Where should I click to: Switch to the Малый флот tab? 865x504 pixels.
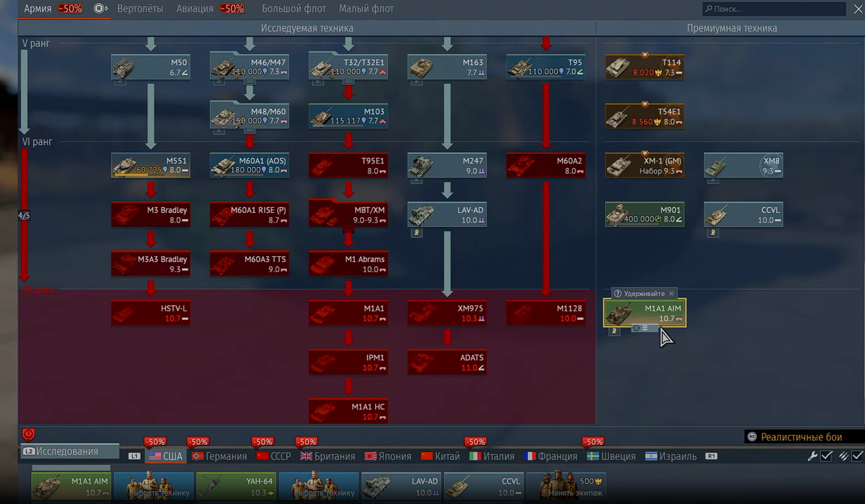pos(366,9)
